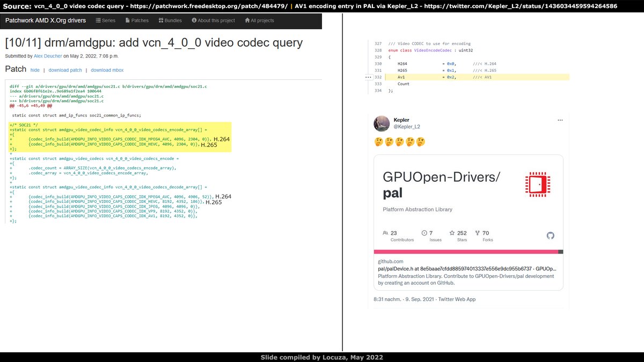
Task: Click line number 330 in code snippet
Action: (378, 64)
